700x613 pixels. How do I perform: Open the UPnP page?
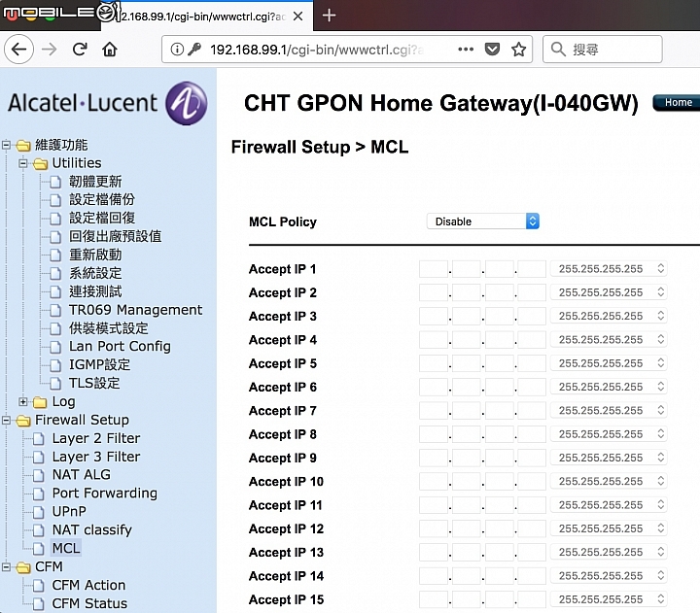[x=69, y=511]
